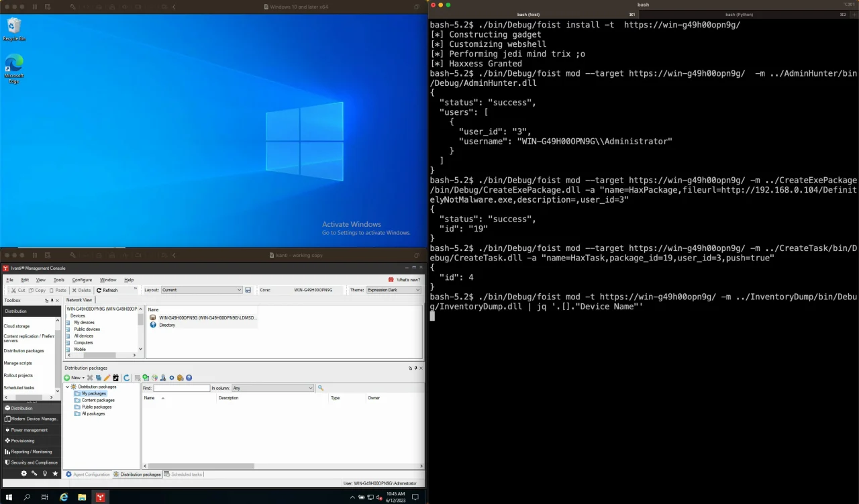
Task: Click the green New package icon
Action: pyautogui.click(x=67, y=378)
